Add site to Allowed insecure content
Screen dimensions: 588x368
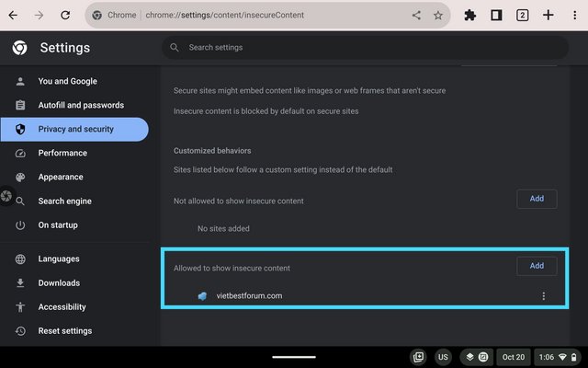[537, 266]
